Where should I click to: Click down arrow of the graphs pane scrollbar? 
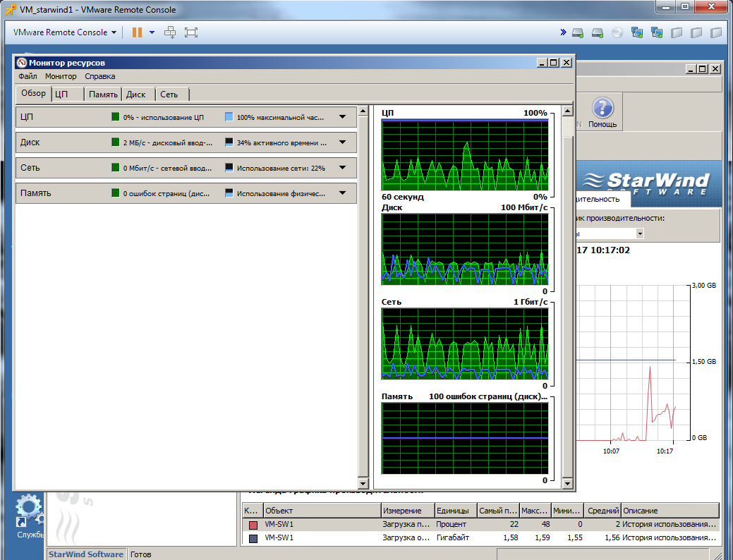567,483
